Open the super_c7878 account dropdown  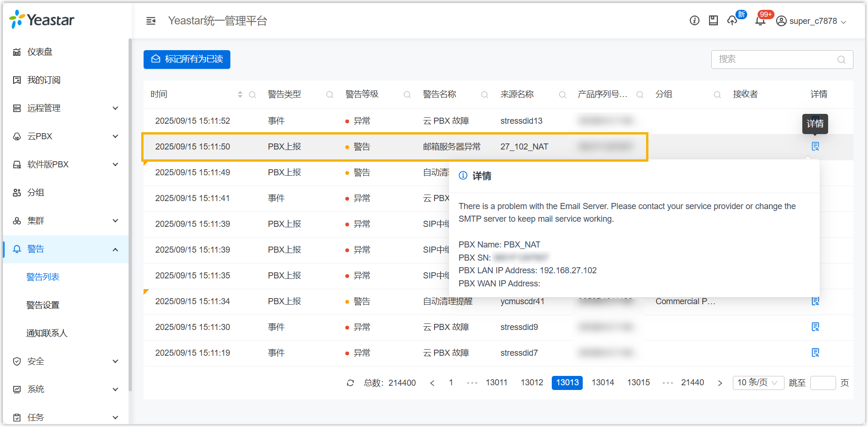point(812,21)
